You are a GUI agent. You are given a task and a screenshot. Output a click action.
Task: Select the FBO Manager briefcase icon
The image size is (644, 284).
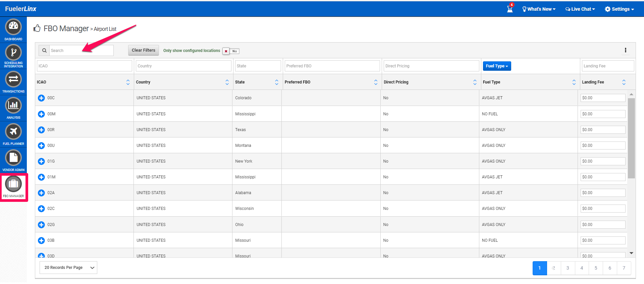click(x=13, y=184)
